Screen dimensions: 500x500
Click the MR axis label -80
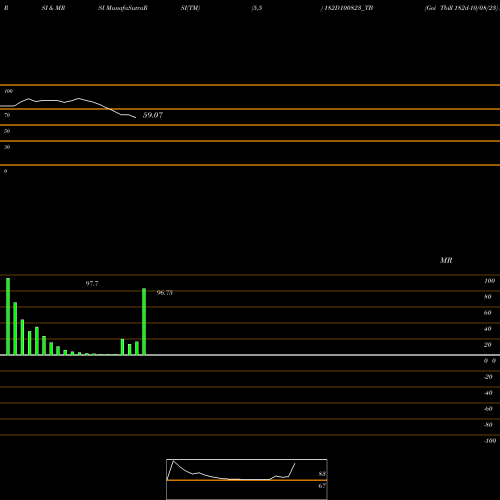click(488, 425)
